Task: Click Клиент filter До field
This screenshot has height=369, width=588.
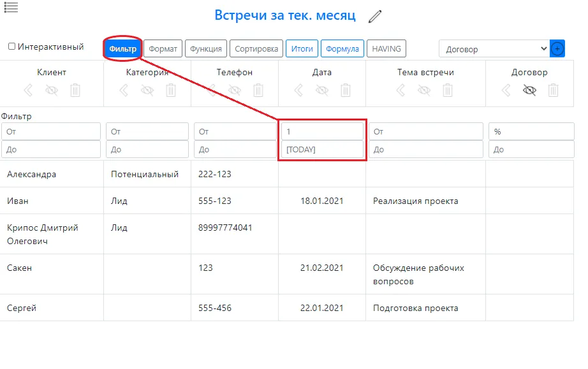Action: point(51,149)
